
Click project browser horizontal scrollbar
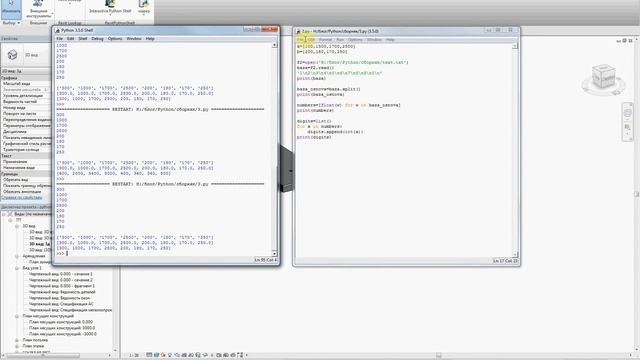pyautogui.click(x=43, y=356)
